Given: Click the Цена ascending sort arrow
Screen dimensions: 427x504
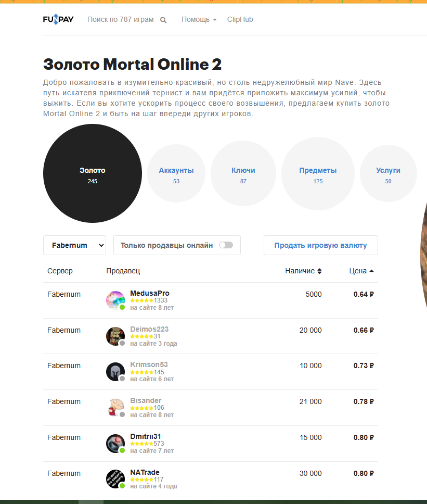Looking at the screenshot, I should point(371,271).
